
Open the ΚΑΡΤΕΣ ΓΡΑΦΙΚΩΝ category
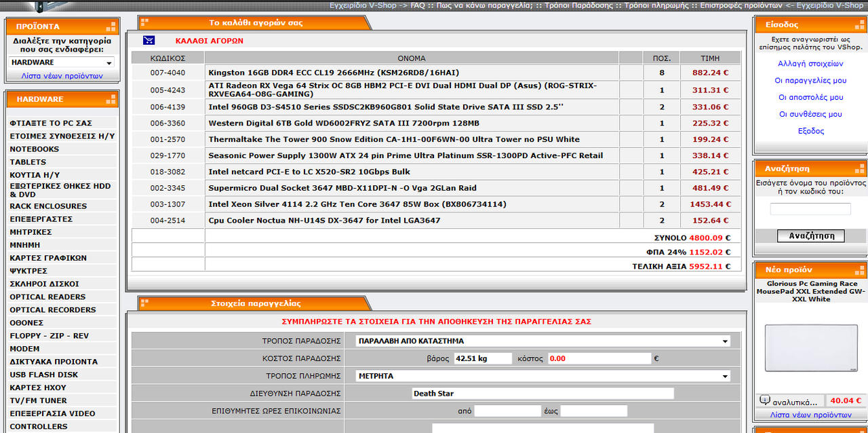(x=48, y=258)
